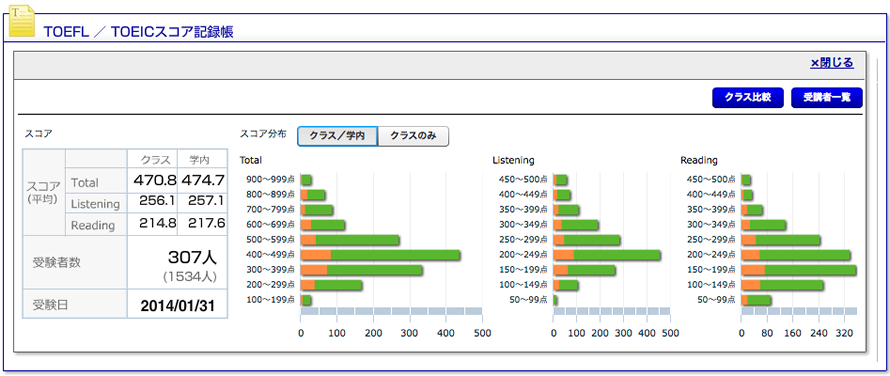
Task: Click the Listening chart 200～249点 bar
Action: [607, 255]
